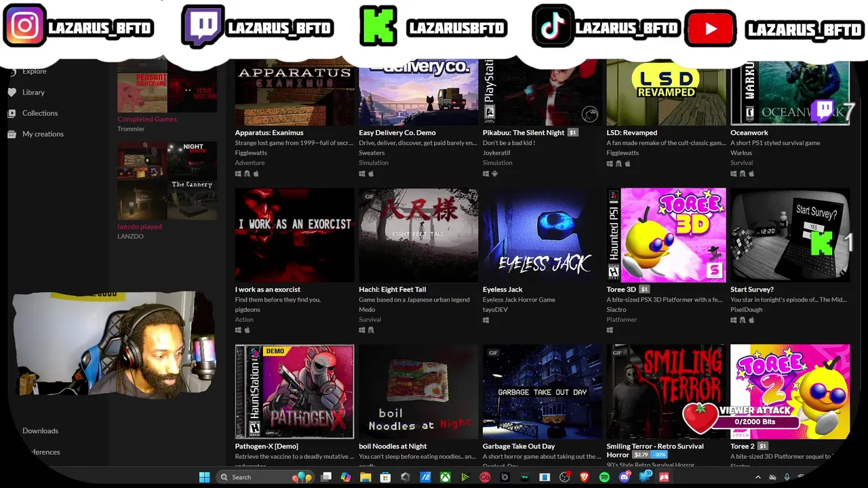Click the pigdeons author link
This screenshot has height=488, width=868.
(x=248, y=310)
